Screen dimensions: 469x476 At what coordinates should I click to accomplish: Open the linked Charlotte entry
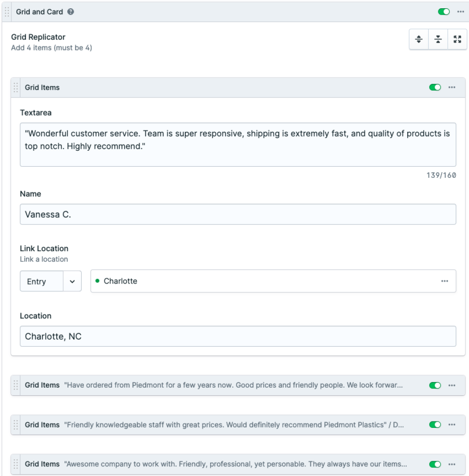point(120,281)
